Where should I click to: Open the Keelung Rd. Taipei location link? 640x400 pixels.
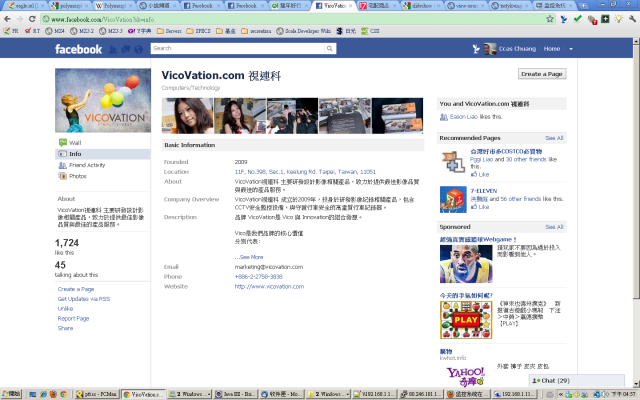point(305,172)
